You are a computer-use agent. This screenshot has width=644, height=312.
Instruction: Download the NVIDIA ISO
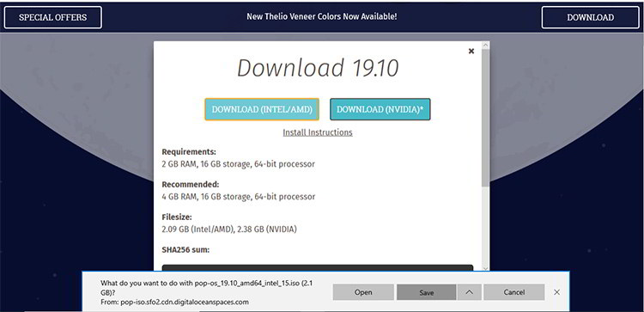tap(380, 109)
